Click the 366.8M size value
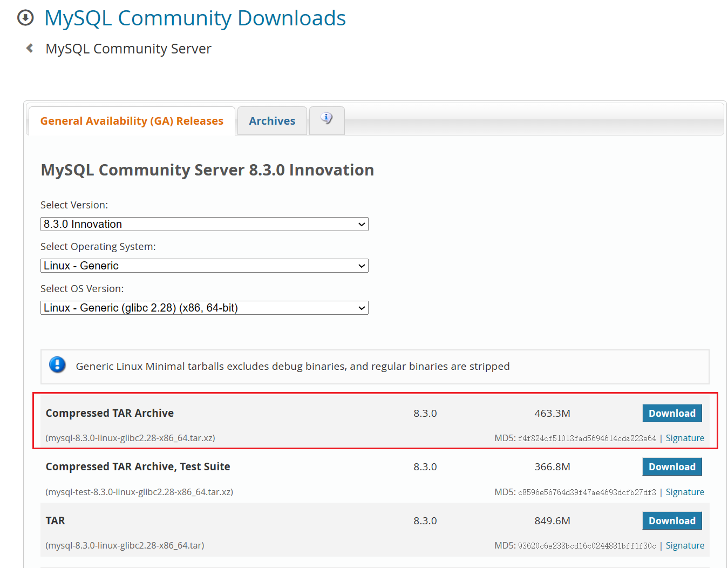728x568 pixels. [552, 466]
